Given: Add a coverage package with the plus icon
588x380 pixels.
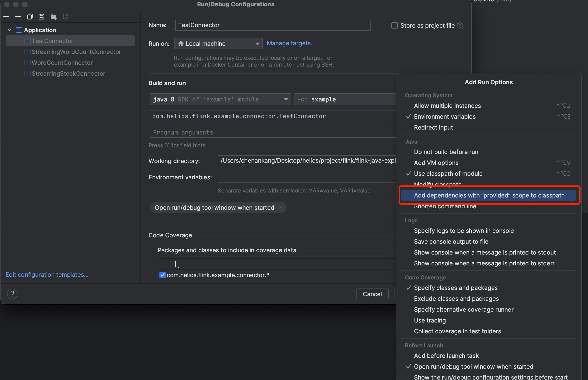Looking at the screenshot, I should [176, 264].
